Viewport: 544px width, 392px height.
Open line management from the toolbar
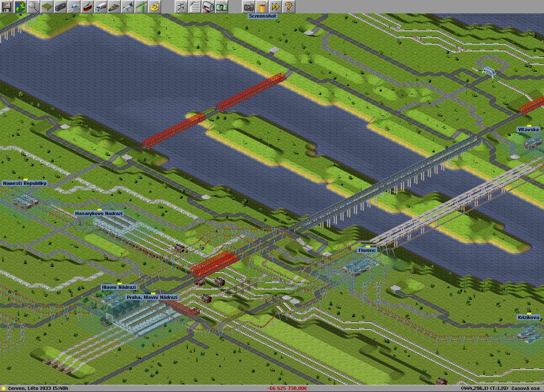click(181, 7)
